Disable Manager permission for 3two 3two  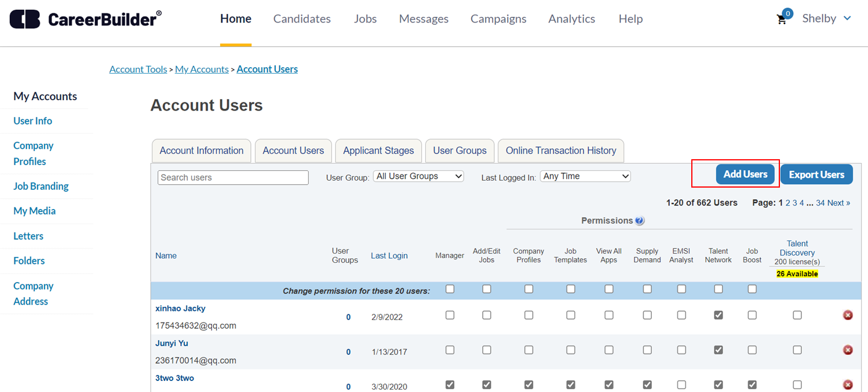(450, 384)
